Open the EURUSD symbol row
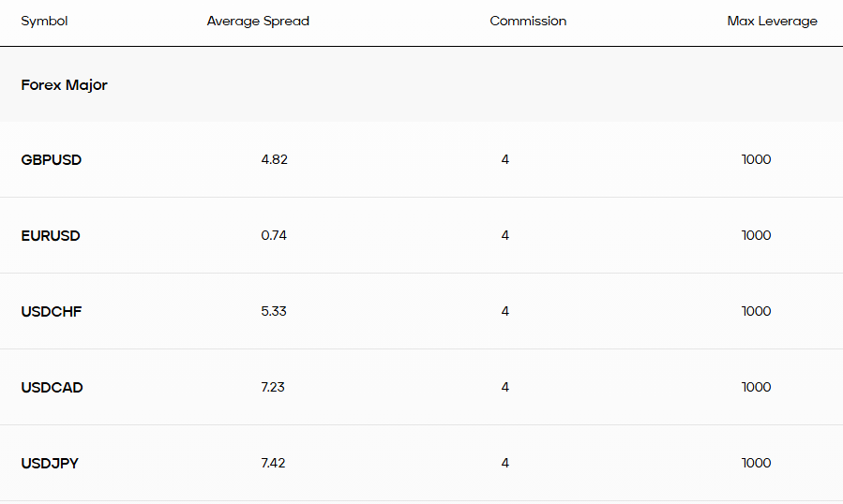This screenshot has height=504, width=843. (51, 236)
